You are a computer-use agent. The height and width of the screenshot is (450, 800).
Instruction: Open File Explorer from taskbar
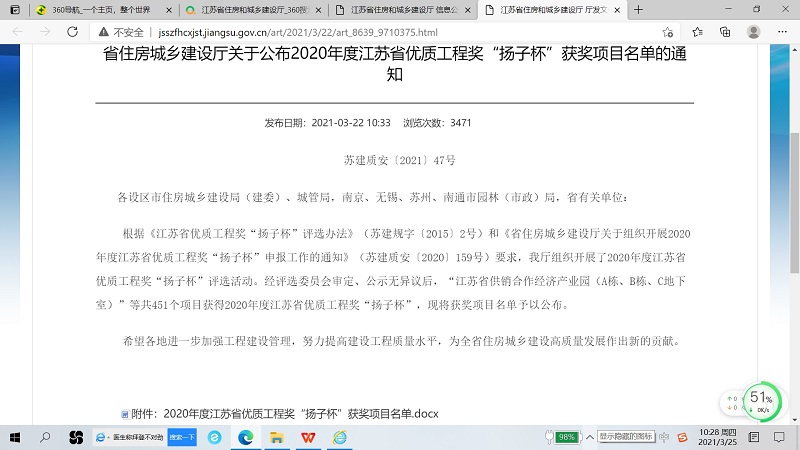point(277,437)
